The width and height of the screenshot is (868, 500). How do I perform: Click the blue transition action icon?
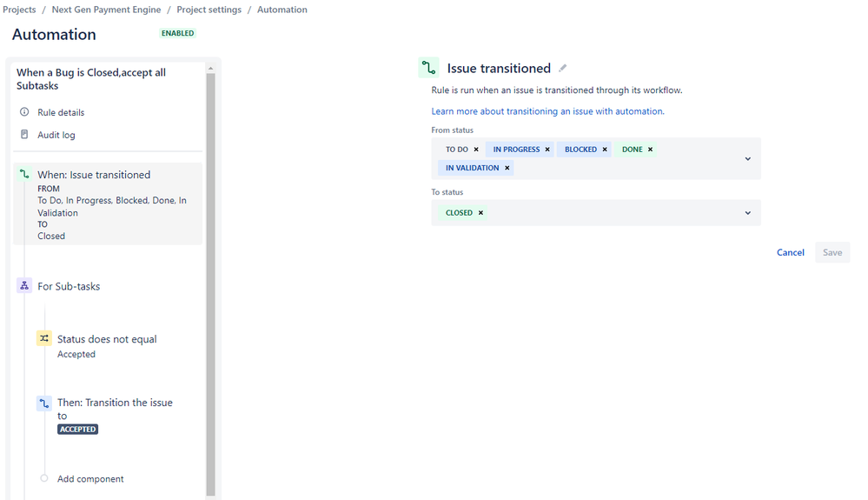click(44, 403)
